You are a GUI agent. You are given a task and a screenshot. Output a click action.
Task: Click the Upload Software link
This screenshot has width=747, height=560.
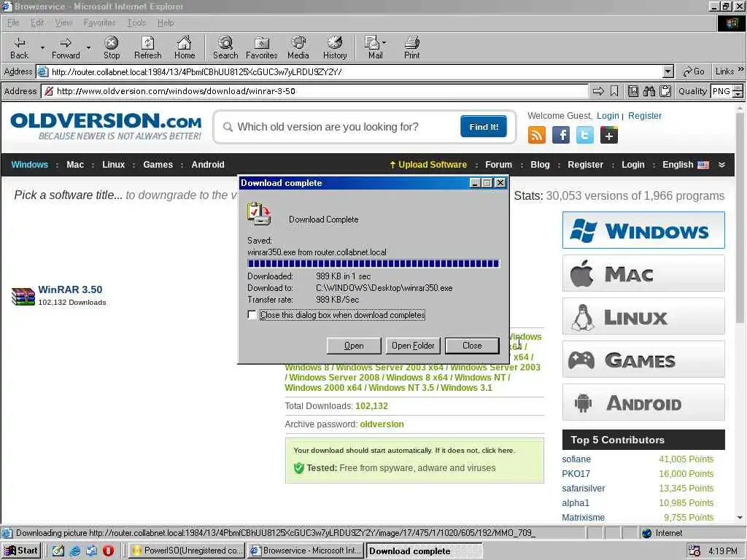tap(427, 165)
